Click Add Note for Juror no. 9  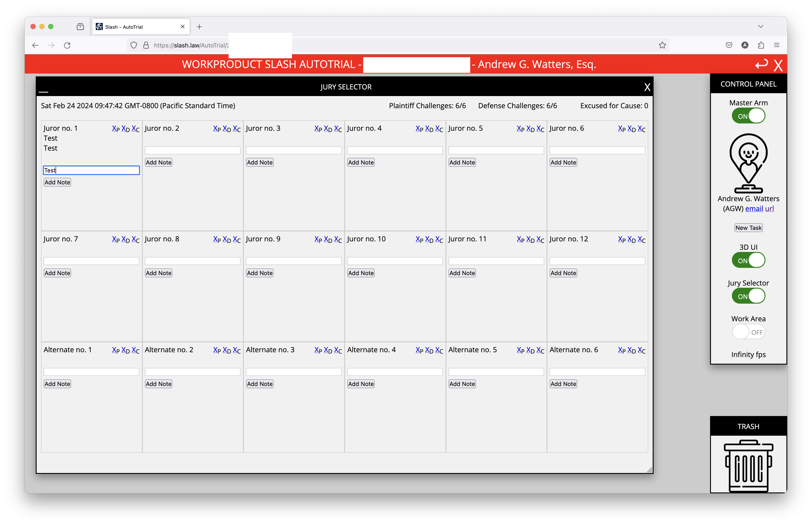(x=260, y=273)
